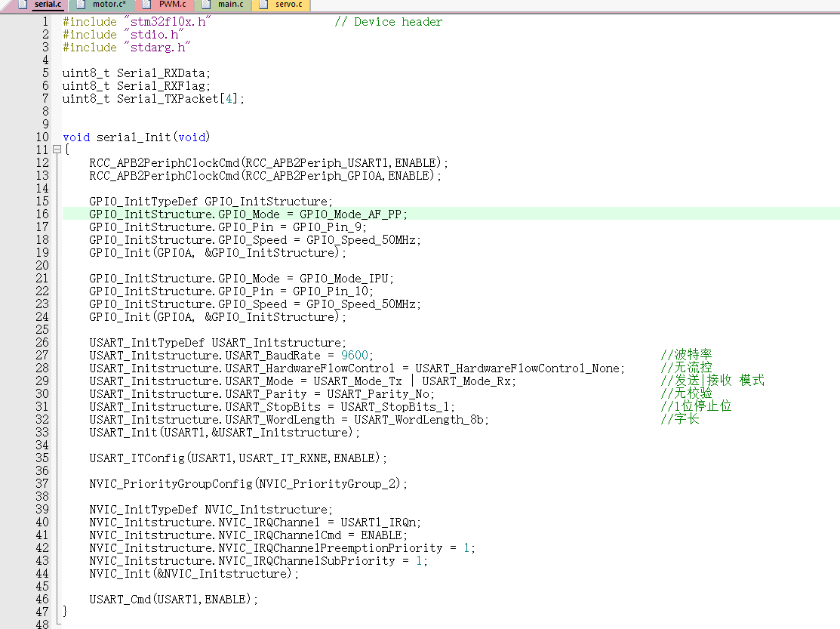Open the servo.c file tab
Viewport: 840px width, 629px height.
(282, 5)
